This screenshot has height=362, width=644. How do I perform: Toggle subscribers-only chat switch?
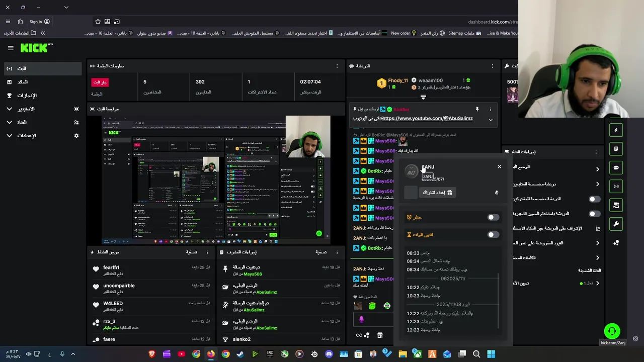click(x=595, y=199)
